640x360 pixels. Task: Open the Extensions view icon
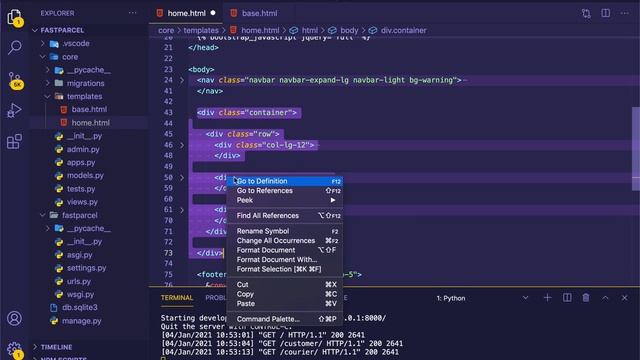pyautogui.click(x=14, y=141)
